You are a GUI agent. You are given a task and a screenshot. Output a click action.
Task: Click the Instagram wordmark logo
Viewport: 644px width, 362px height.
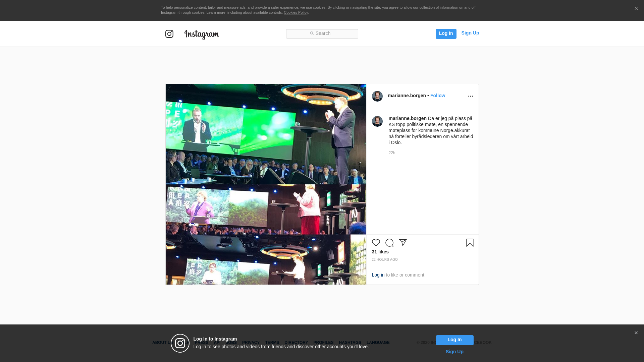point(202,35)
